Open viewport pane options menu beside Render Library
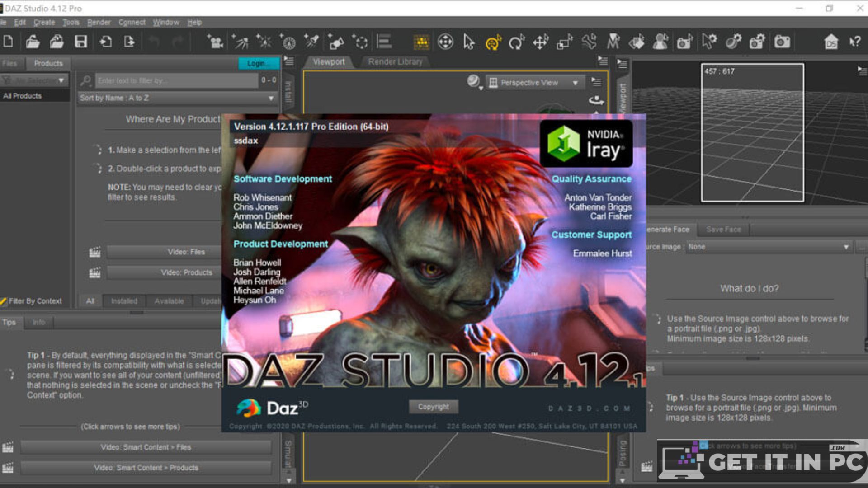Image resolution: width=868 pixels, height=488 pixels. pyautogui.click(x=603, y=60)
